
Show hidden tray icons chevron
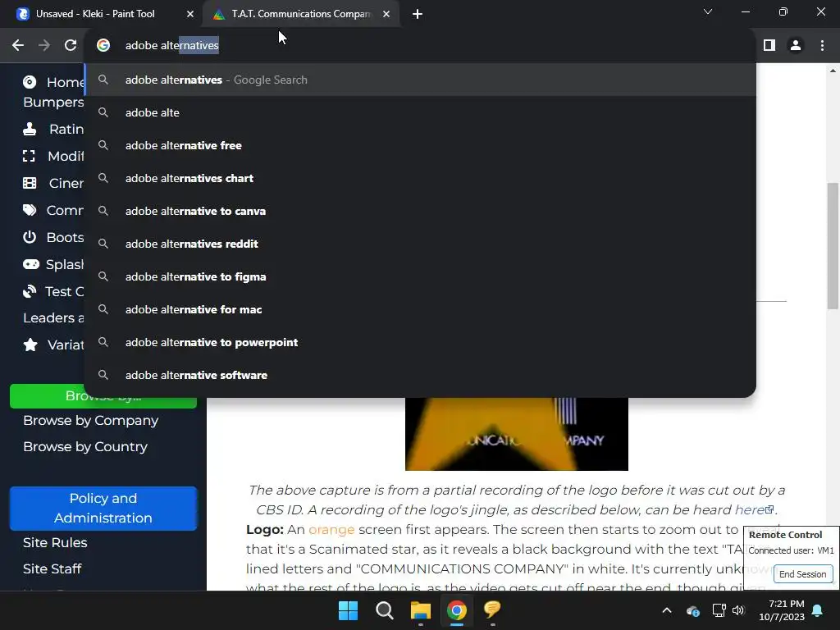click(x=666, y=610)
